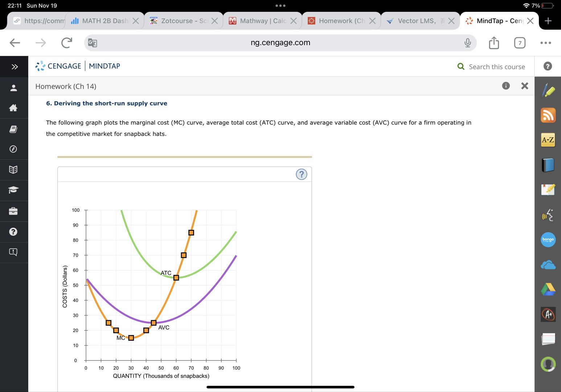Close the MindTap - Cengage tab
Image resolution: width=561 pixels, height=392 pixels.
coord(530,21)
